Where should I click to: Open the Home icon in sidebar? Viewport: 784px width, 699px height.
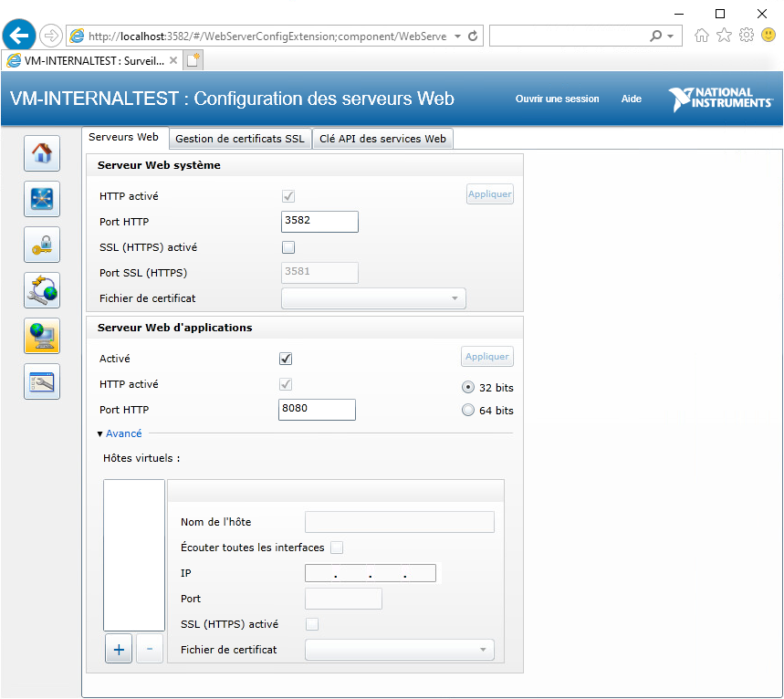point(42,153)
